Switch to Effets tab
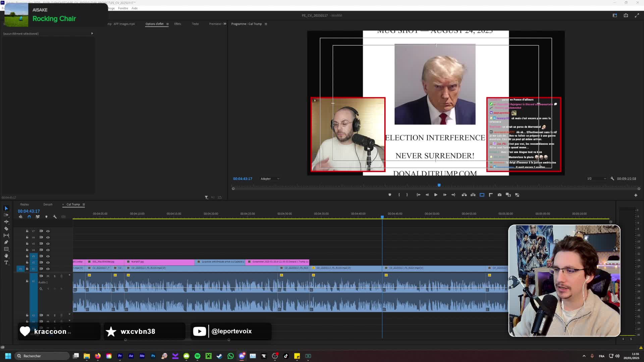The width and height of the screenshot is (644, 362). tap(177, 24)
